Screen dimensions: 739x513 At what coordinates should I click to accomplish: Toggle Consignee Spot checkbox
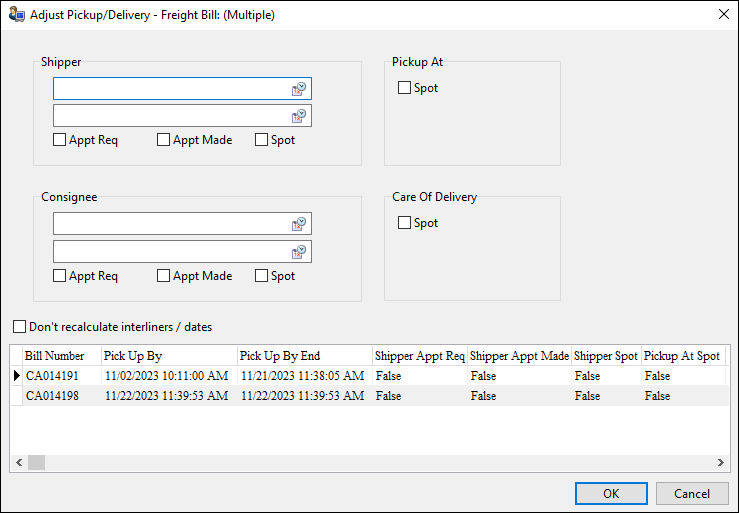tap(262, 276)
